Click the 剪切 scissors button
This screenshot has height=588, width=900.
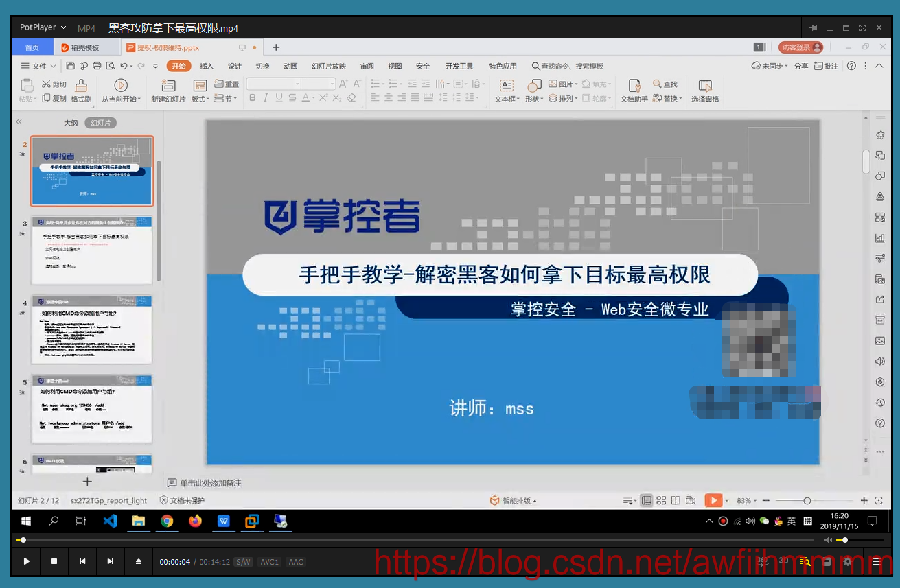tap(54, 84)
